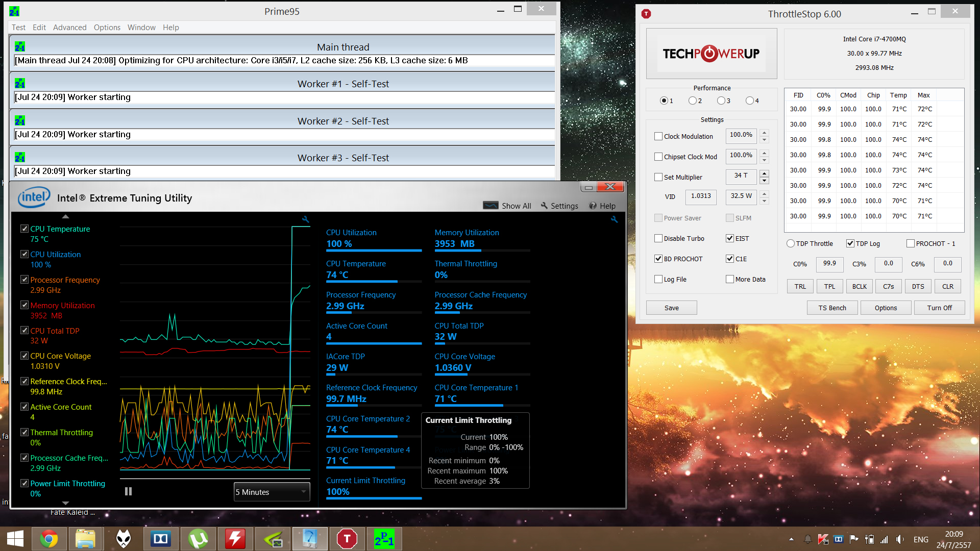Open ThrottleStop Options
This screenshot has height=551, width=980.
[x=886, y=308]
